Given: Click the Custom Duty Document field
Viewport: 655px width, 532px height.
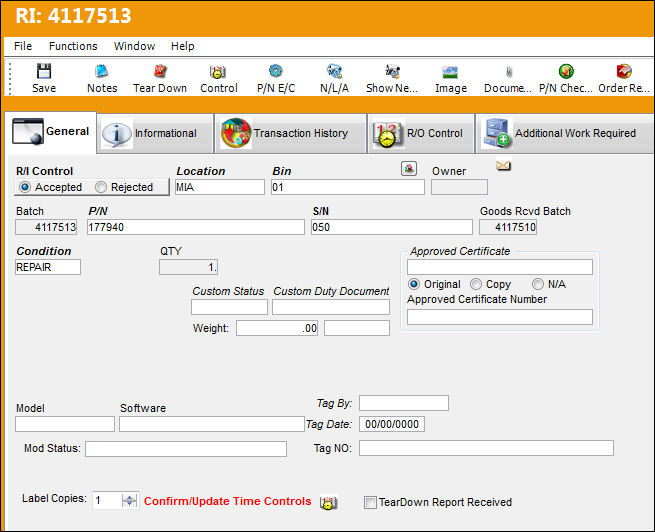Looking at the screenshot, I should (x=331, y=307).
